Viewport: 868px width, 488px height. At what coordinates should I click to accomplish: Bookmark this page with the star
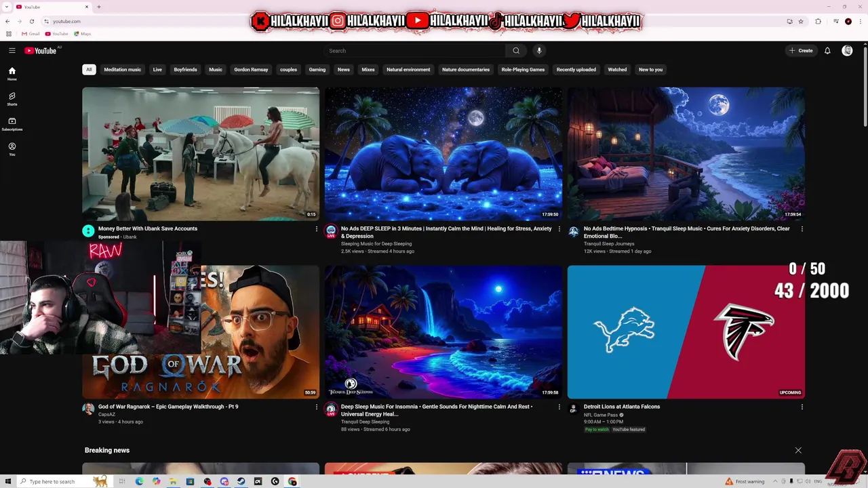tap(801, 21)
